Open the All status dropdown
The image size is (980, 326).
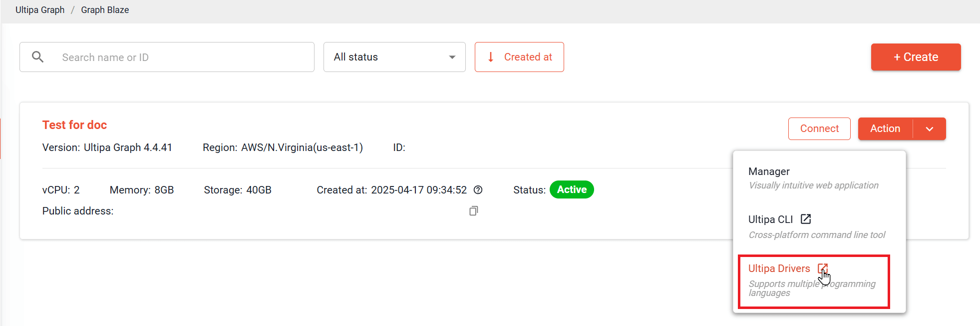tap(394, 57)
